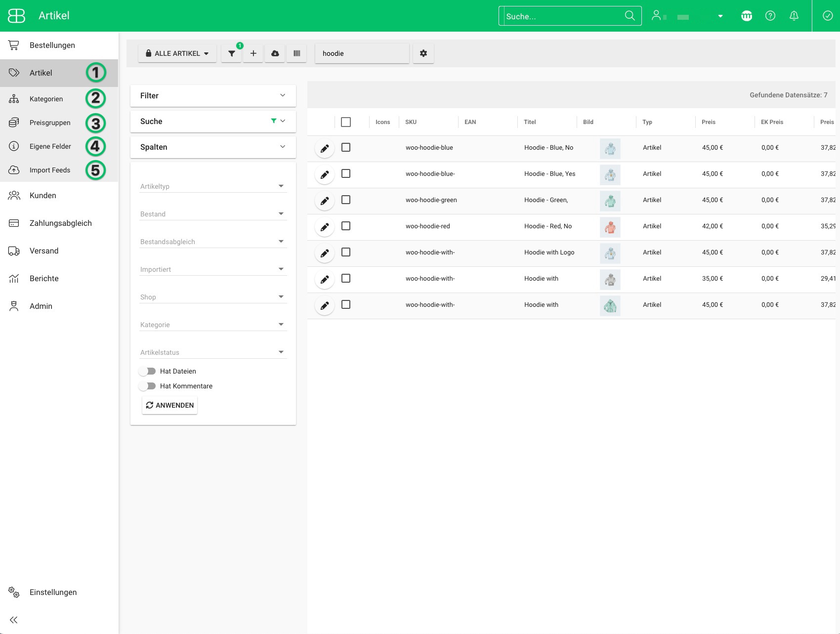Click the article search field containing hoodie
Image resolution: width=840 pixels, height=634 pixels.
(x=362, y=53)
